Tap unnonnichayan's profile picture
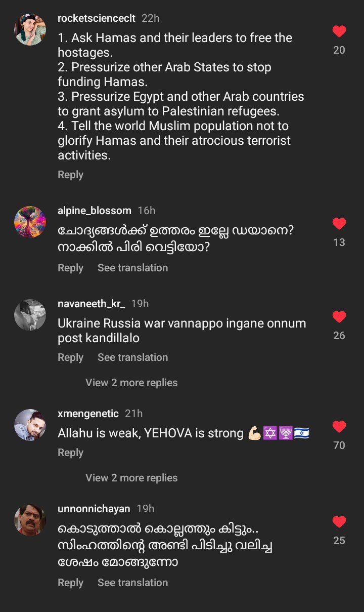The height and width of the screenshot is (612, 364). click(x=30, y=520)
